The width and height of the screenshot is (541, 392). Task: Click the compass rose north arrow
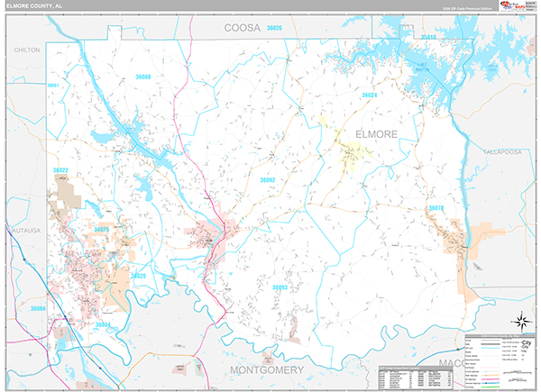[522, 322]
